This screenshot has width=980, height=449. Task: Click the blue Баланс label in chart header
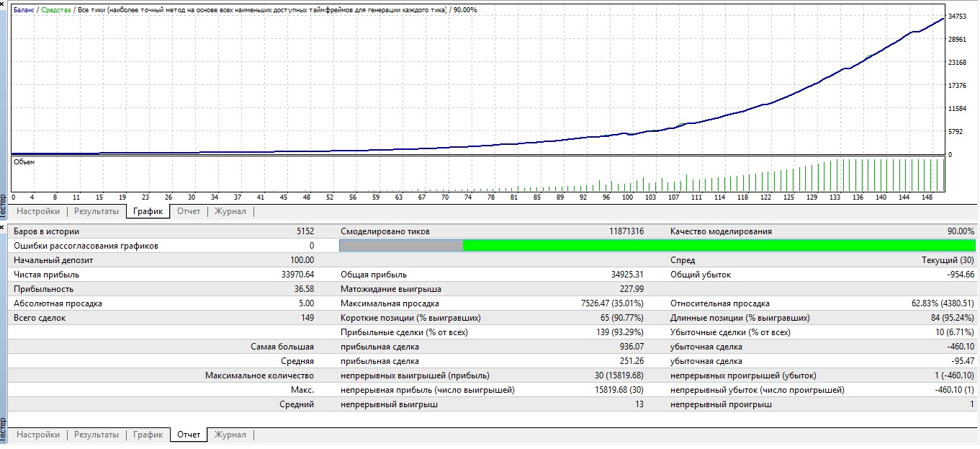point(24,10)
